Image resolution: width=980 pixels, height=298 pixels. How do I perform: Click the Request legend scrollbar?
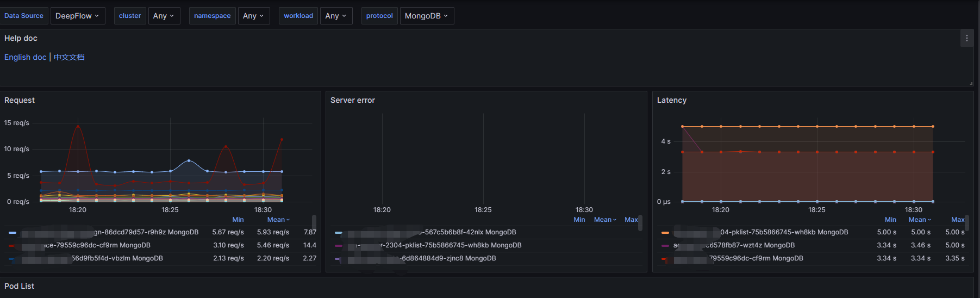point(314,223)
